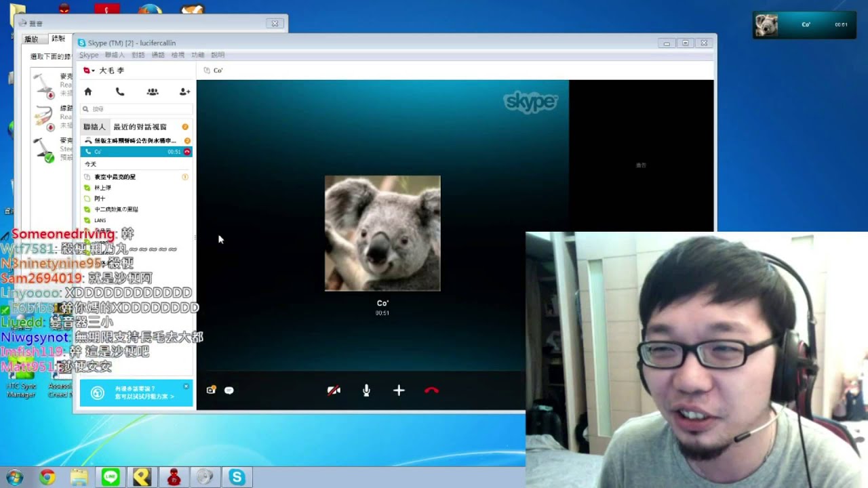Open Google Chrome from the taskbar
868x488 pixels.
[47, 477]
